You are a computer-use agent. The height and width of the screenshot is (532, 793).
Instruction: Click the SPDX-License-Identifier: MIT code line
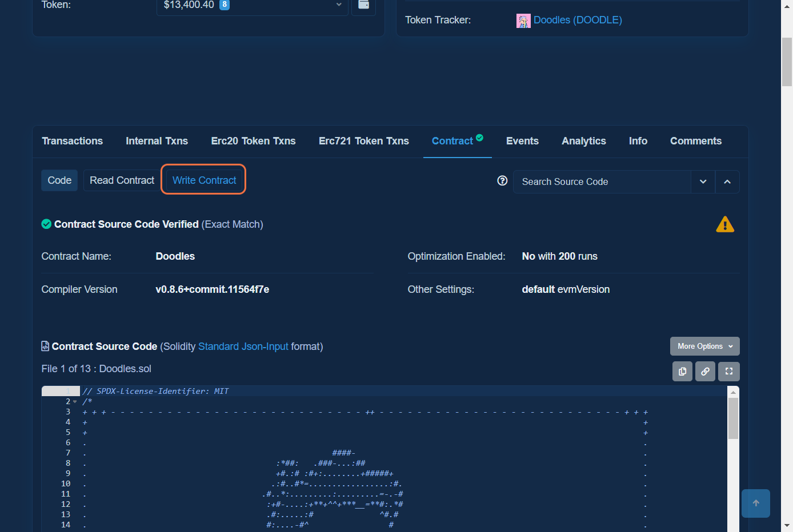(x=155, y=391)
